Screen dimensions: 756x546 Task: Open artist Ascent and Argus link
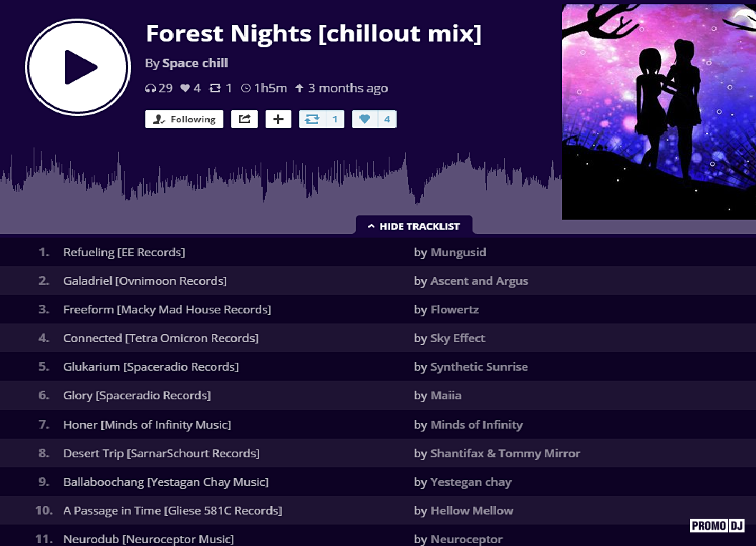(x=479, y=281)
